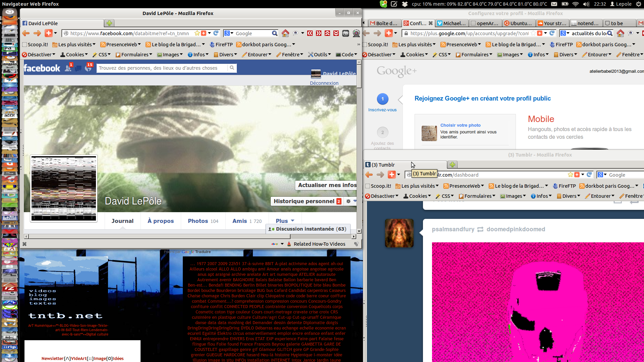Open Facebook notifications globe with 15 badge
The image size is (644, 362).
click(x=88, y=68)
